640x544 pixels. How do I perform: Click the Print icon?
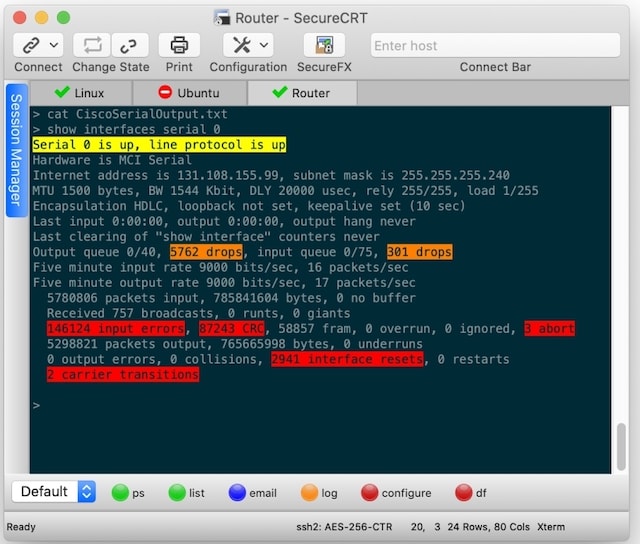coord(179,45)
